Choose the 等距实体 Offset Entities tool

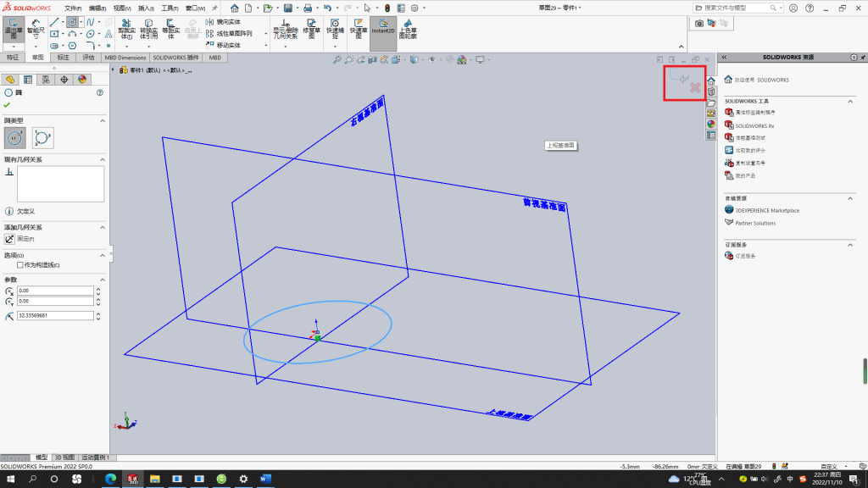click(170, 30)
